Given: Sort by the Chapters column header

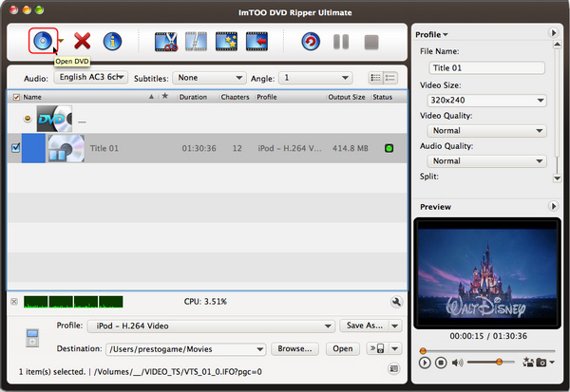Looking at the screenshot, I should click(x=235, y=97).
